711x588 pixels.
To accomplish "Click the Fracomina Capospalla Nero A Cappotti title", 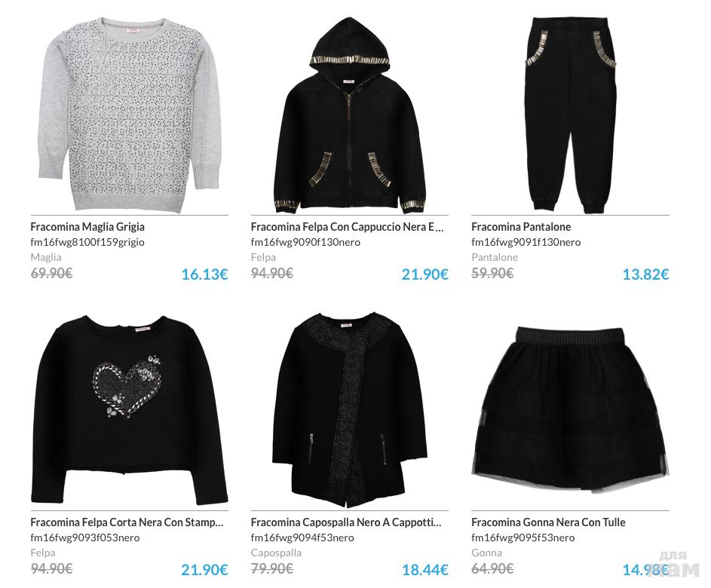I will 346,522.
